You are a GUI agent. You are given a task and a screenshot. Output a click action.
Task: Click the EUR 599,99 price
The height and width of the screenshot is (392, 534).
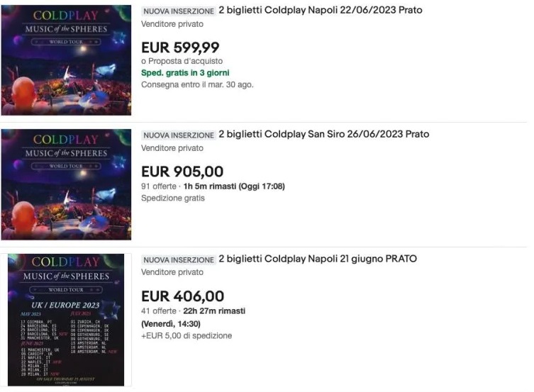pos(180,47)
